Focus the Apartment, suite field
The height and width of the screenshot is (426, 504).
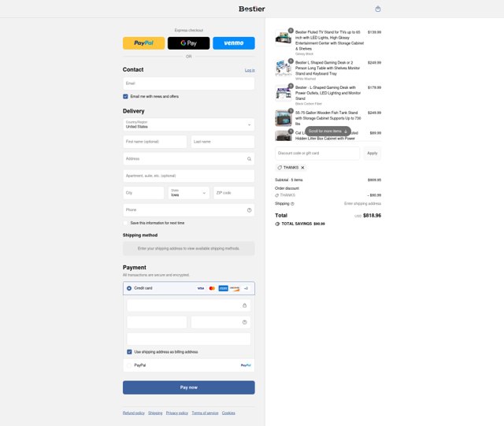pos(189,176)
